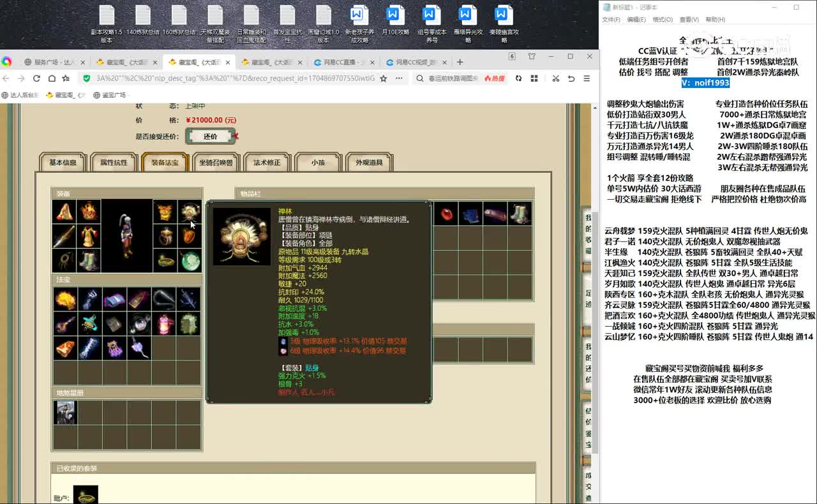
Task: Select the boots icon in equipment panel
Action: (x=88, y=260)
